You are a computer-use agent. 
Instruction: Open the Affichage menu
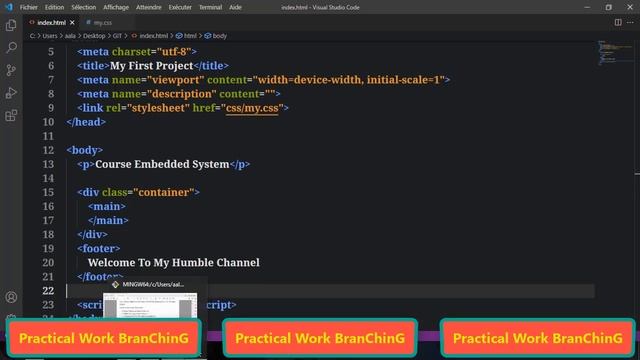tap(116, 7)
